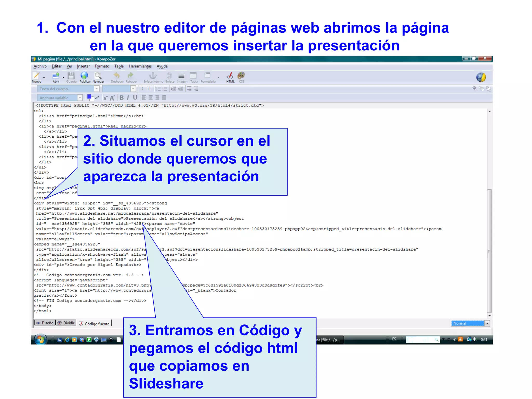The width and height of the screenshot is (532, 399).
Task: Click the justify text icon
Action: click(x=164, y=98)
